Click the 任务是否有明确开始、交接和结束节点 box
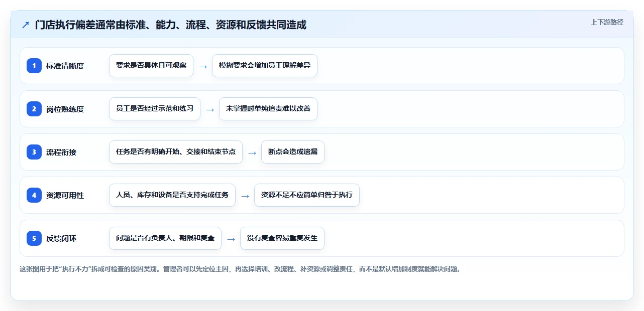This screenshot has width=644, height=311. click(176, 152)
